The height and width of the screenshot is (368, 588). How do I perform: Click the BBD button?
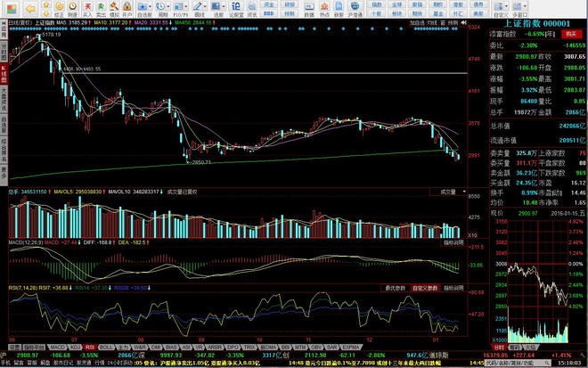[x=269, y=13]
